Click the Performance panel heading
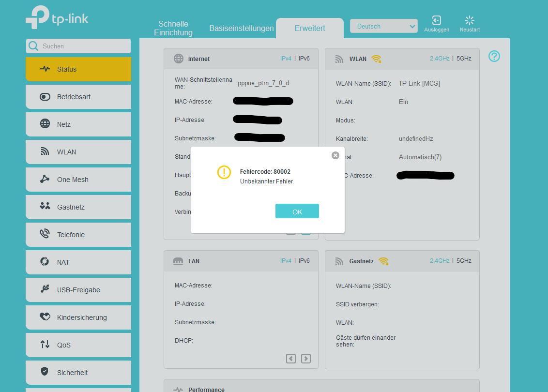Image resolution: width=548 pixels, height=392 pixels. coord(206,389)
